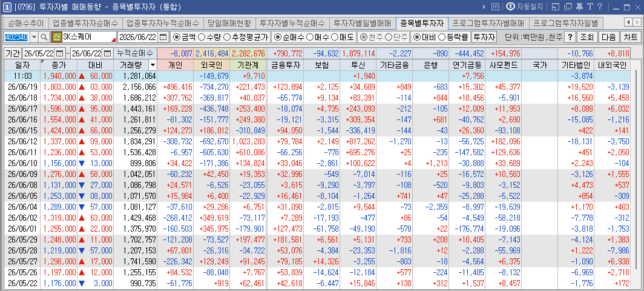Select the 매수 radio button
644x291 pixels.
pyautogui.click(x=310, y=37)
